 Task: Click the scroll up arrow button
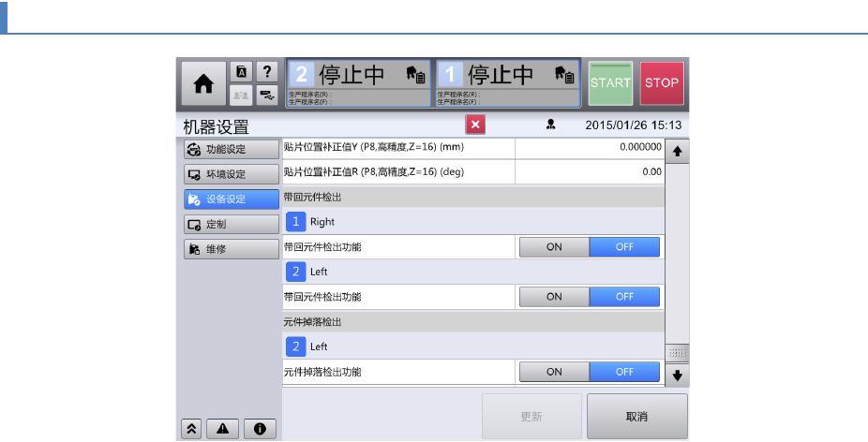click(677, 152)
